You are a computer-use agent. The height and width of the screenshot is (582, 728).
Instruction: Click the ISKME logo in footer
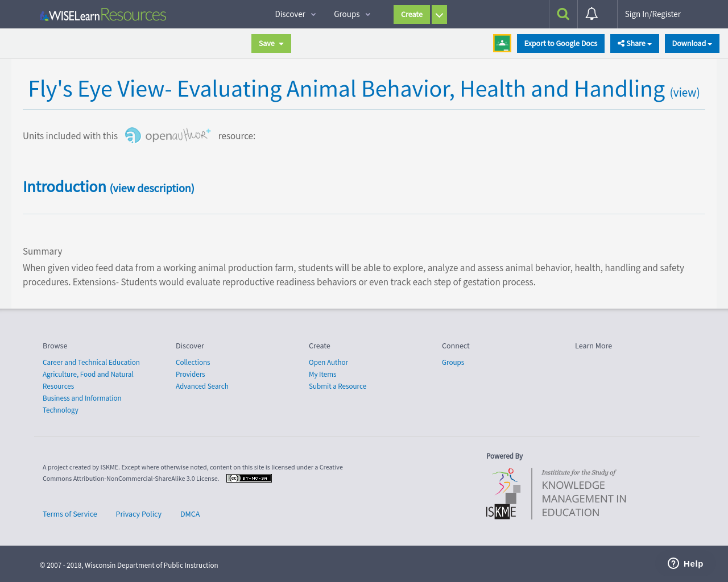click(503, 493)
